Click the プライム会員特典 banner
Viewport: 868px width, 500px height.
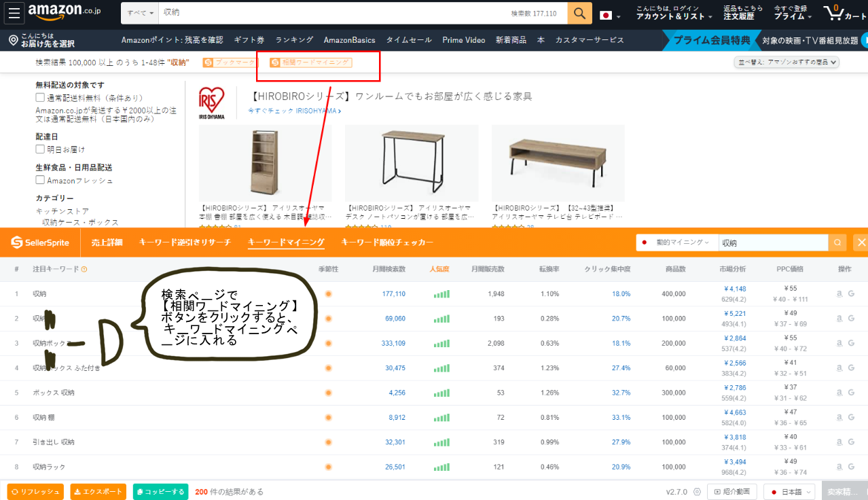click(x=712, y=41)
